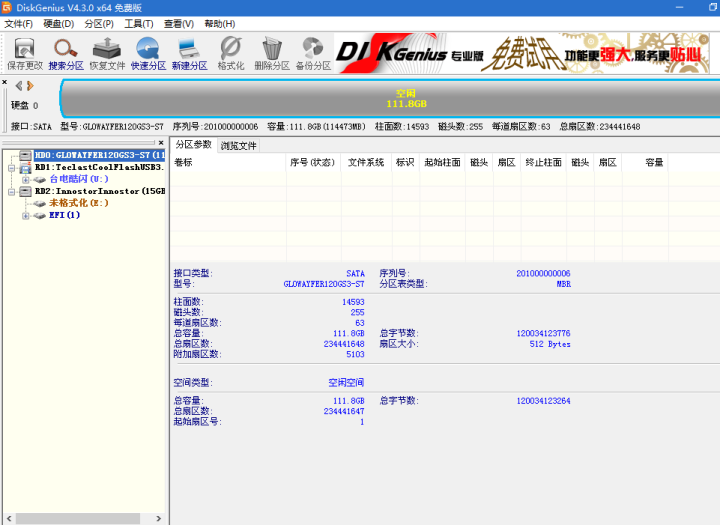Open the 工具(T) menu
720x525 pixels.
139,23
